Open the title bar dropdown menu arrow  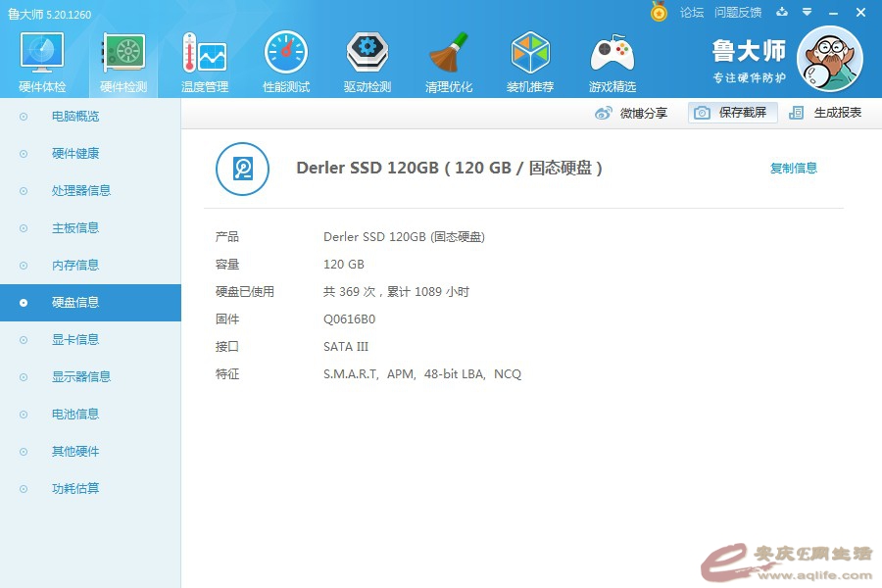tap(807, 13)
